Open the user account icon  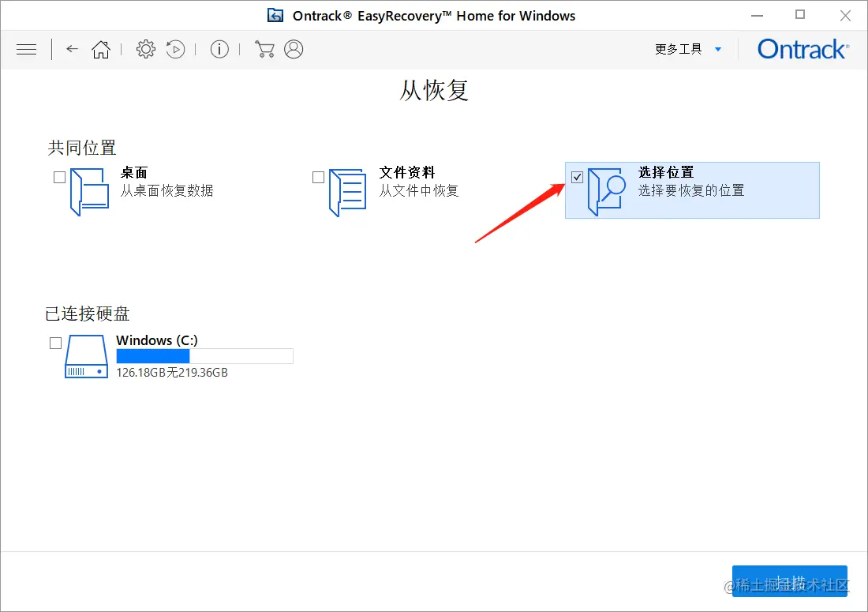click(x=294, y=49)
